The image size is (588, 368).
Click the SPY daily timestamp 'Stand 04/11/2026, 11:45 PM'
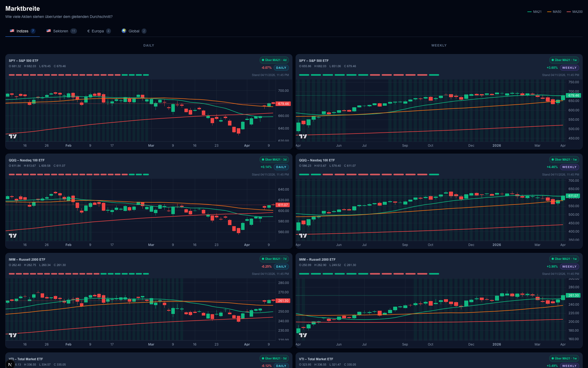(270, 75)
